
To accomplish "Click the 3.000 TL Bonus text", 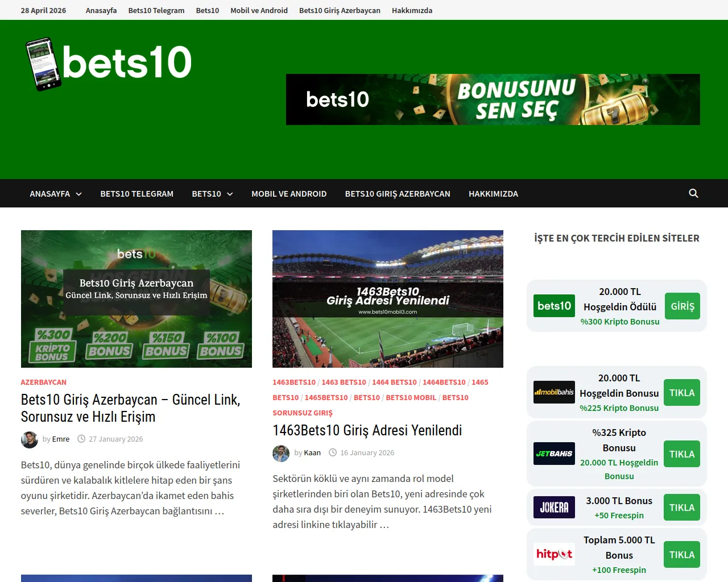I will 619,501.
